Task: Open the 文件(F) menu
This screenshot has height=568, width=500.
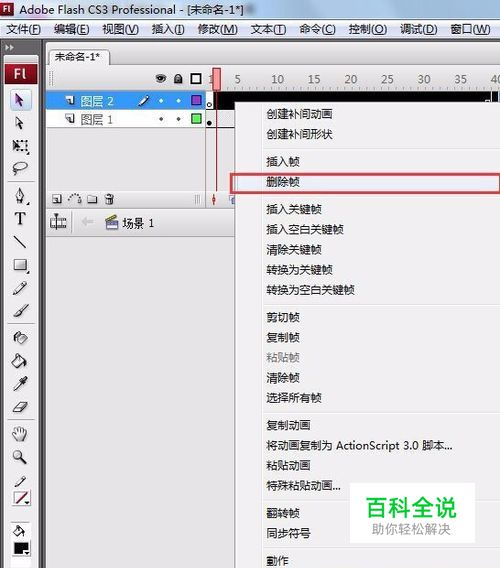Action: (23, 29)
